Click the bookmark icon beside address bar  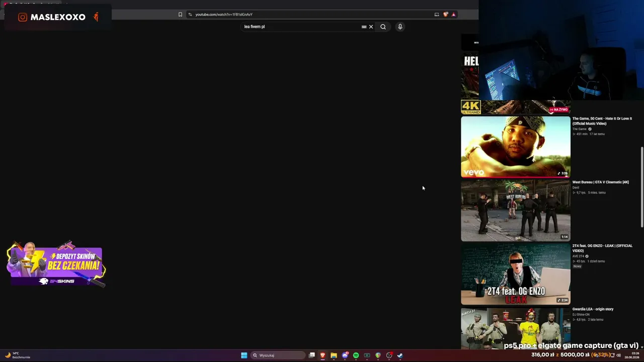(180, 14)
